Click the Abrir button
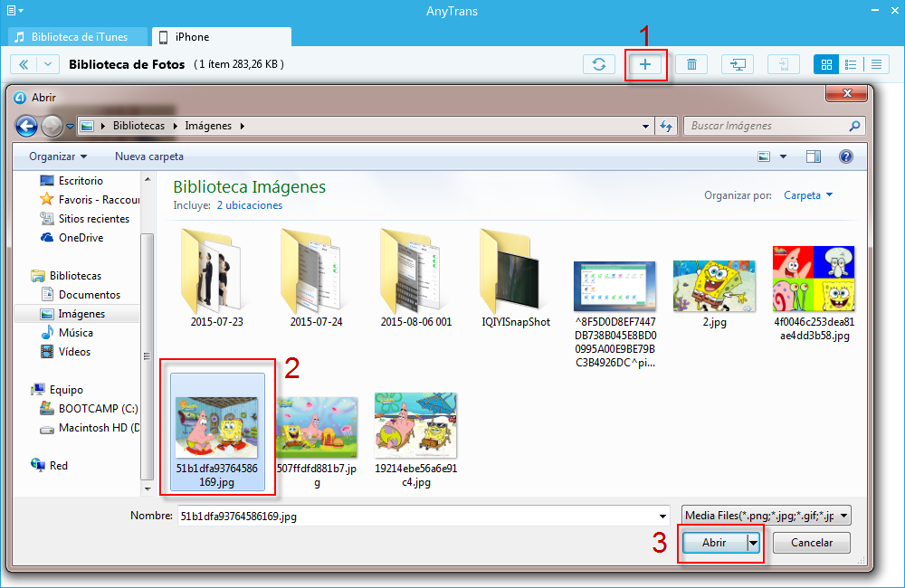This screenshot has height=588, width=905. (x=715, y=543)
